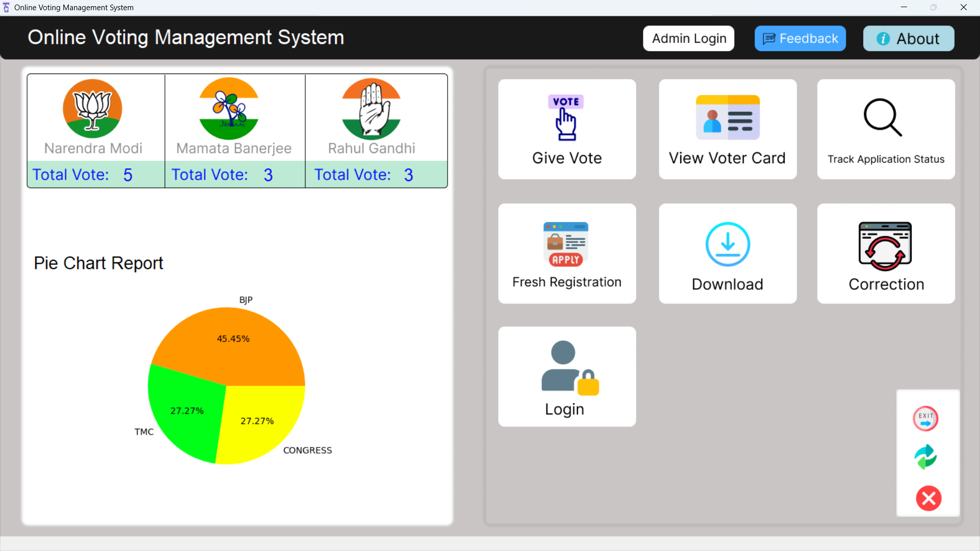The height and width of the screenshot is (551, 980).
Task: Select Narendra Modi's Total Vote 5
Action: point(82,175)
